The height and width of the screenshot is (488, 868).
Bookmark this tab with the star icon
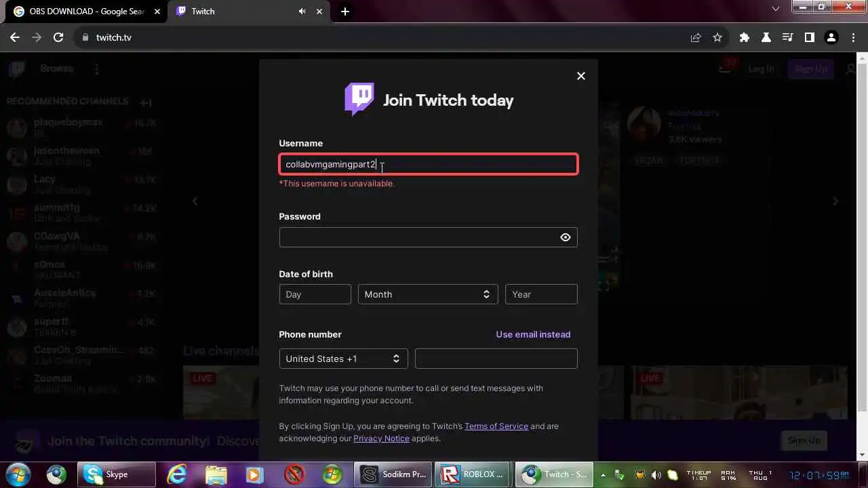click(x=717, y=37)
